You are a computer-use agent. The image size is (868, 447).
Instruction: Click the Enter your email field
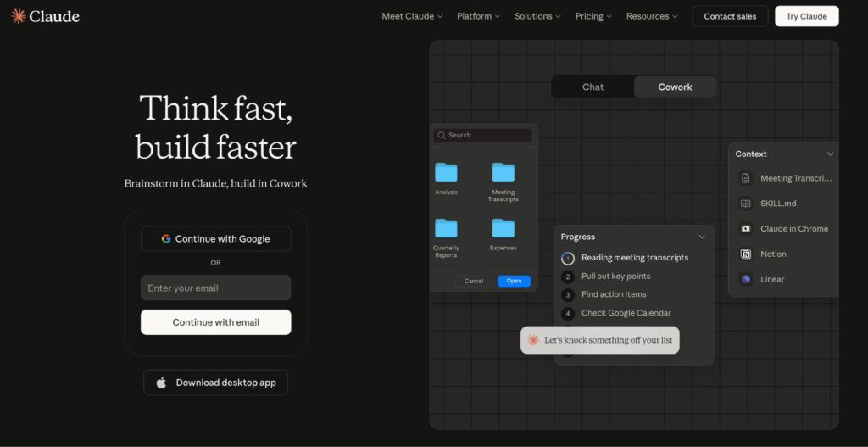[215, 288]
